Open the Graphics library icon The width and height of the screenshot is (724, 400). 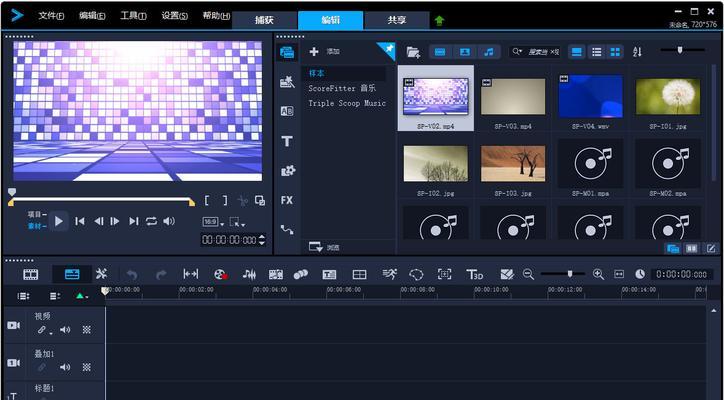click(288, 170)
